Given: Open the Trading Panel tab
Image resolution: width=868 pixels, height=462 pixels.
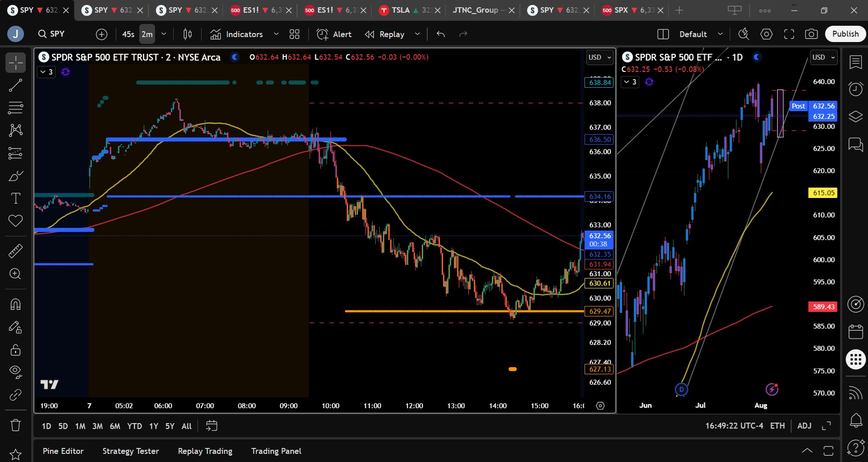Looking at the screenshot, I should click(276, 451).
